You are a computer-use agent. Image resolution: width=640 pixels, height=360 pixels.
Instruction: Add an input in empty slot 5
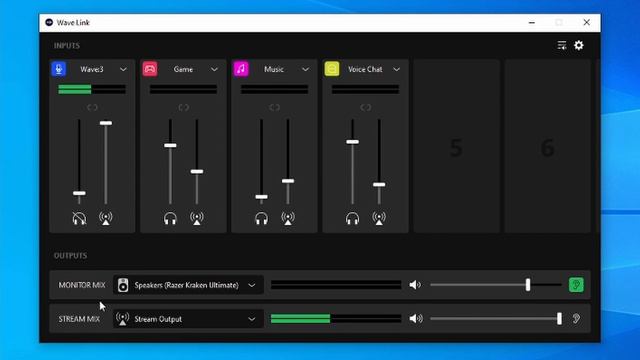(456, 146)
